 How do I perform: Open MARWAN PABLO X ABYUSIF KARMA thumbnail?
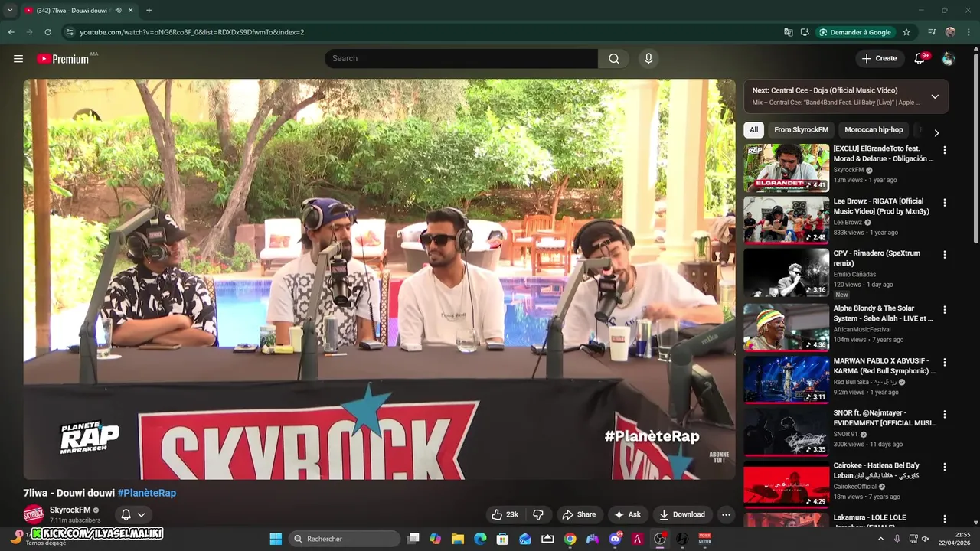[786, 379]
